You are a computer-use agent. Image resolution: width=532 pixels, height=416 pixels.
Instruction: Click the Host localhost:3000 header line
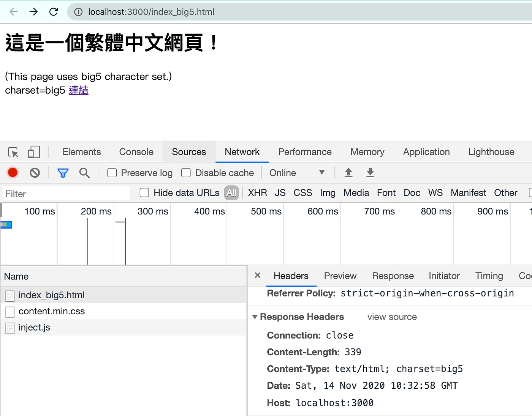tap(320, 403)
